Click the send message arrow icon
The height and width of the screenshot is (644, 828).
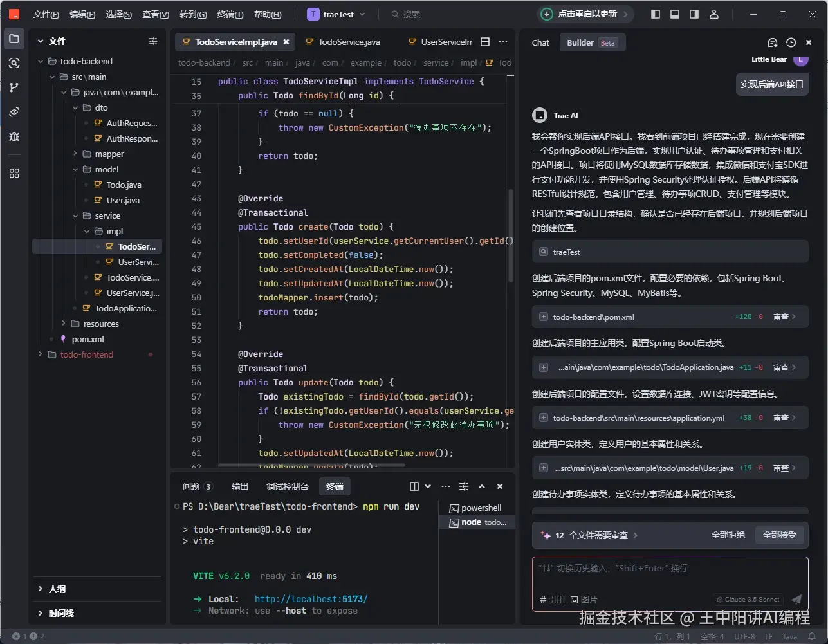pos(796,599)
